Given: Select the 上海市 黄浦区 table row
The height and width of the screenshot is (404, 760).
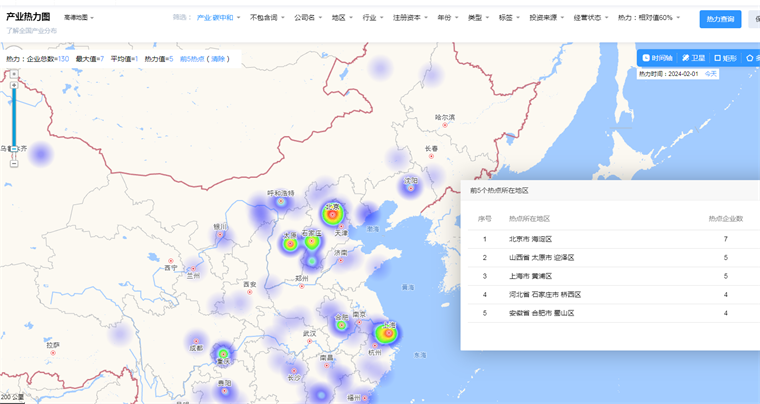Looking at the screenshot, I should pos(614,276).
